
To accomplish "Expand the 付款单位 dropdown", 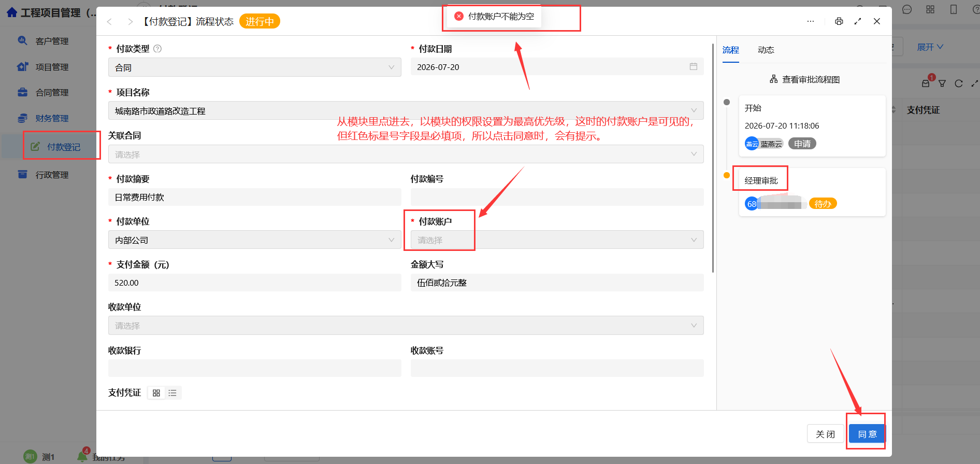I will point(255,240).
